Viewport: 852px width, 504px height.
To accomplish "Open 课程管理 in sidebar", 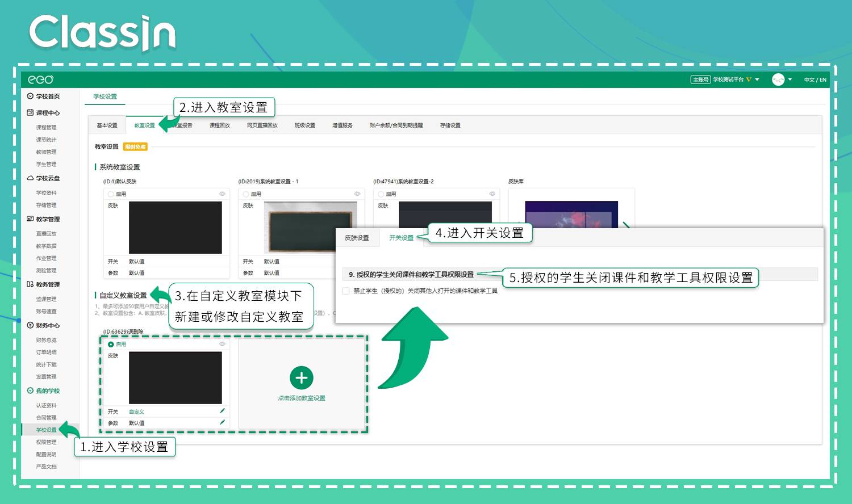I will (47, 128).
